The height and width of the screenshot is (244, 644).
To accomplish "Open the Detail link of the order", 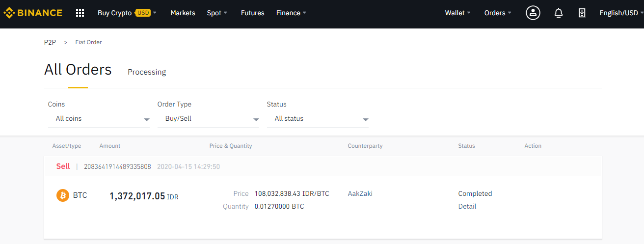I will click(467, 206).
